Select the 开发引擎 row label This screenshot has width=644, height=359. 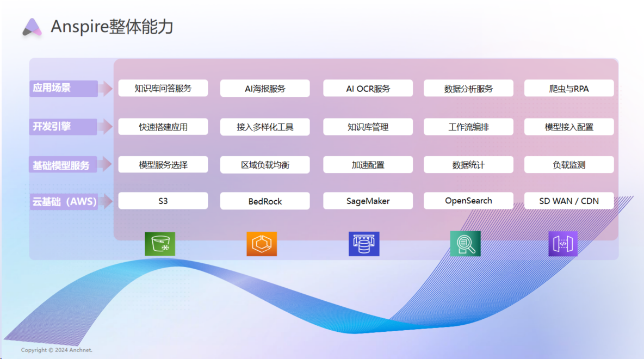[x=64, y=126]
